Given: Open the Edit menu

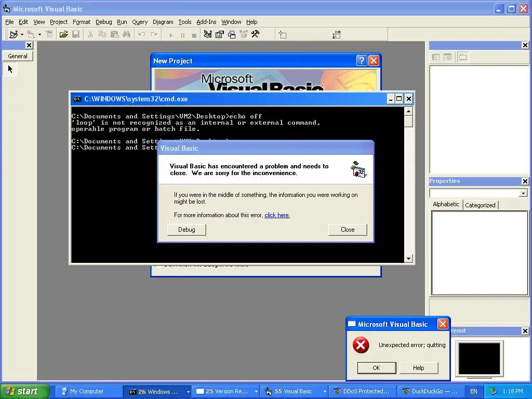Looking at the screenshot, I should click(x=23, y=22).
